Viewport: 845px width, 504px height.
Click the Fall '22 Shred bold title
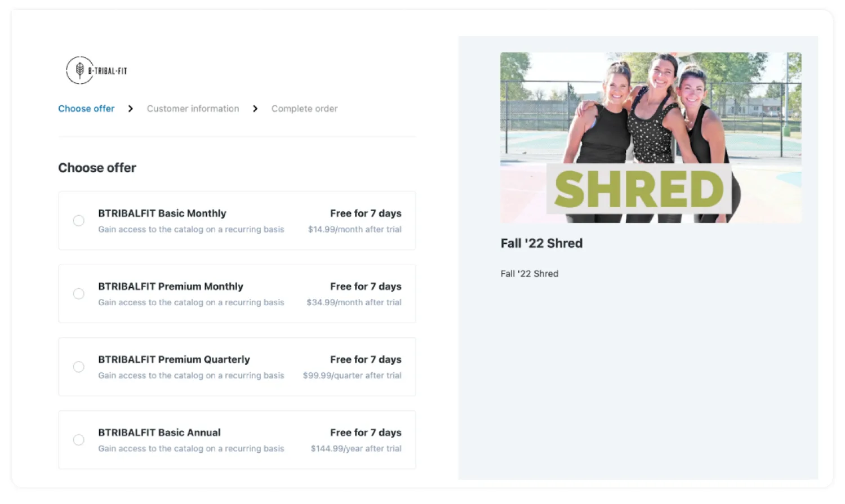[541, 243]
